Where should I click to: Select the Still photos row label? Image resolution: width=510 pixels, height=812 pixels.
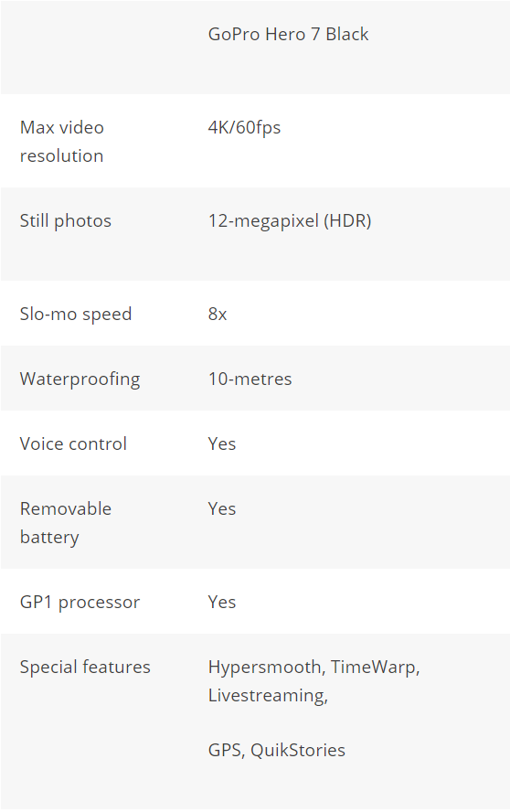click(x=65, y=221)
